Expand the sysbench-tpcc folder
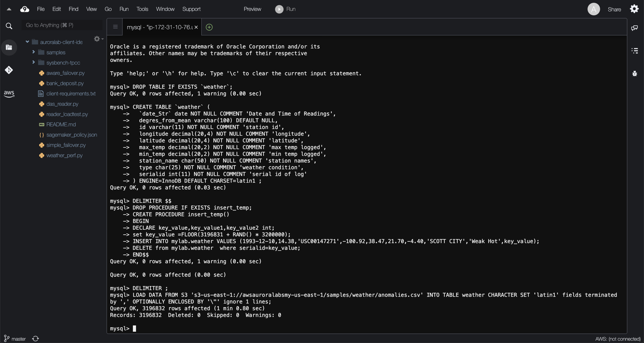Screen dimensions: 644x343 pos(34,63)
